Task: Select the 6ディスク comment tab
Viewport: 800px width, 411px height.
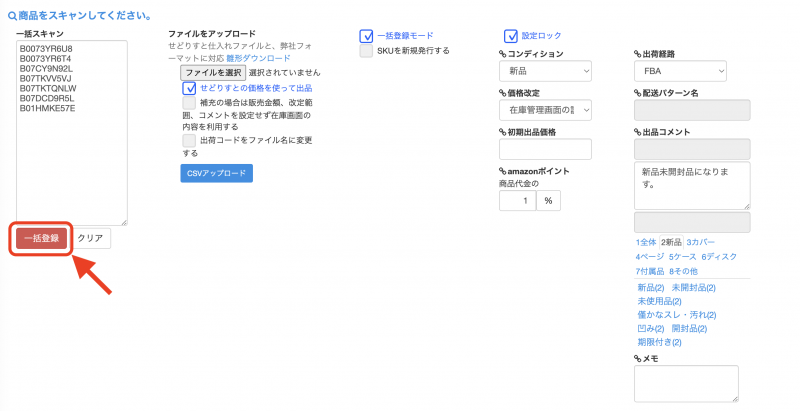Action: tap(719, 256)
